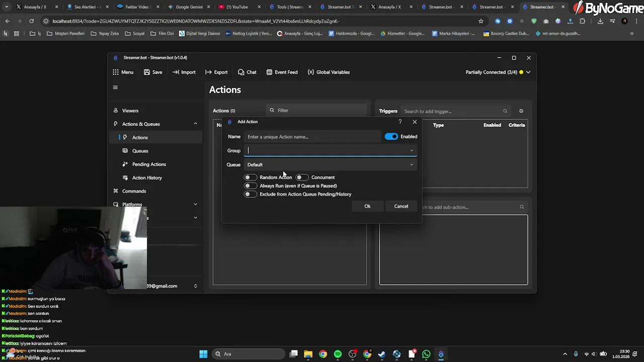Click the Actions Filter field
644x362 pixels.
tap(316, 110)
